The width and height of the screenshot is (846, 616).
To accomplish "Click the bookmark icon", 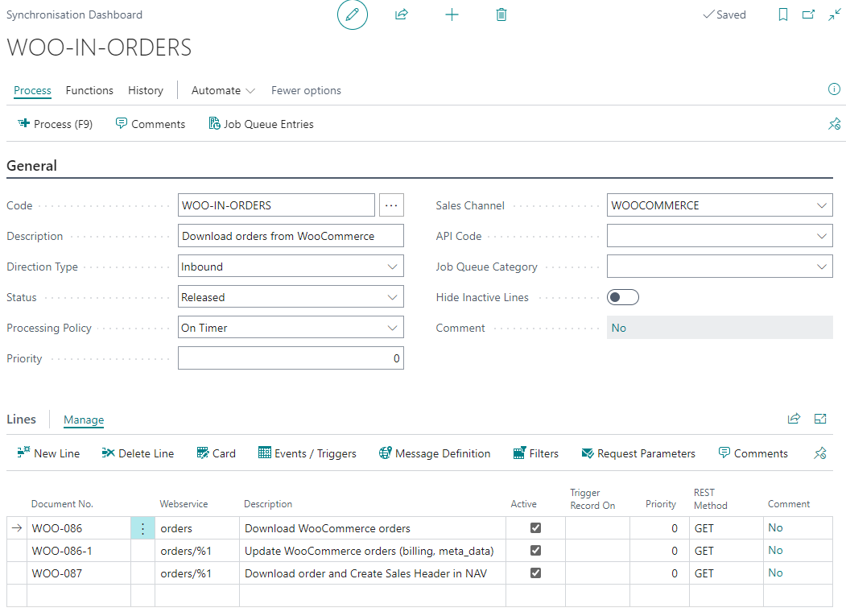I will 783,14.
